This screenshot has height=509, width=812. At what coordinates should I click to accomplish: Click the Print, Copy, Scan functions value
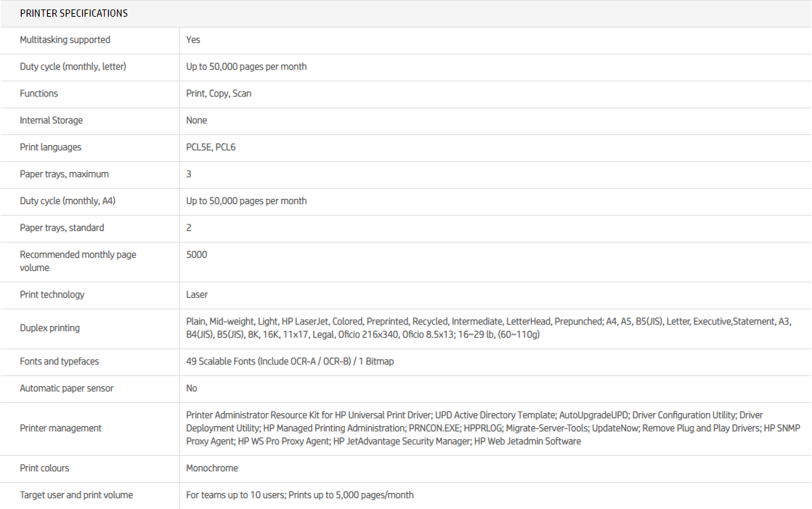(219, 94)
